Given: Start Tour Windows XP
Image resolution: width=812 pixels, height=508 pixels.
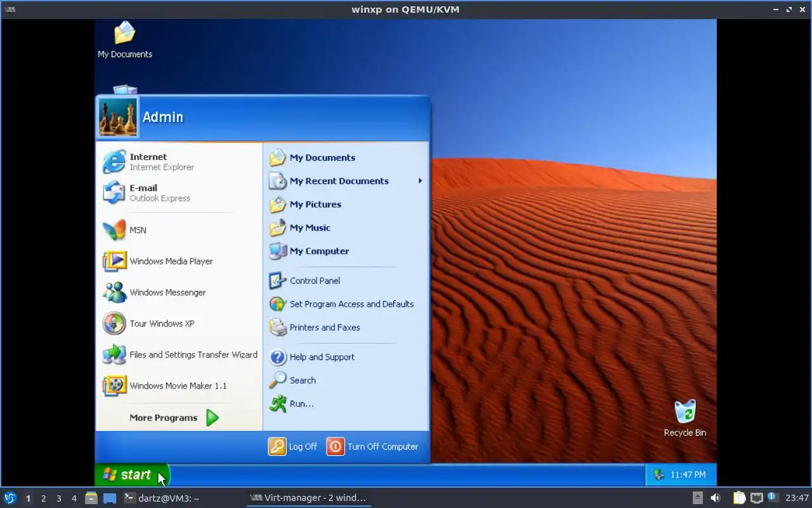Looking at the screenshot, I should click(180, 323).
